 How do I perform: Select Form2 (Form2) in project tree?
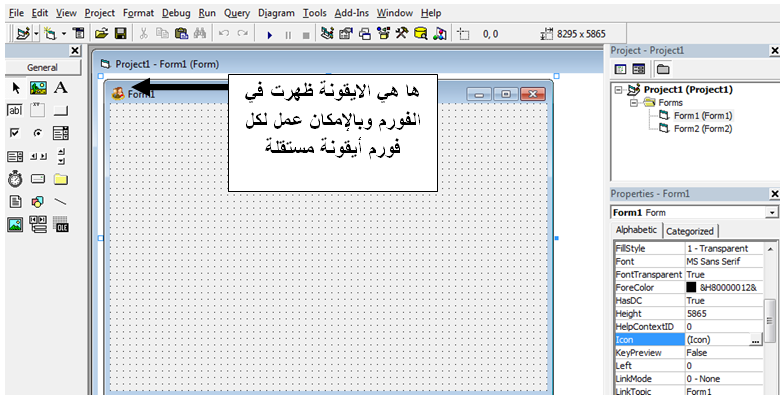point(702,128)
